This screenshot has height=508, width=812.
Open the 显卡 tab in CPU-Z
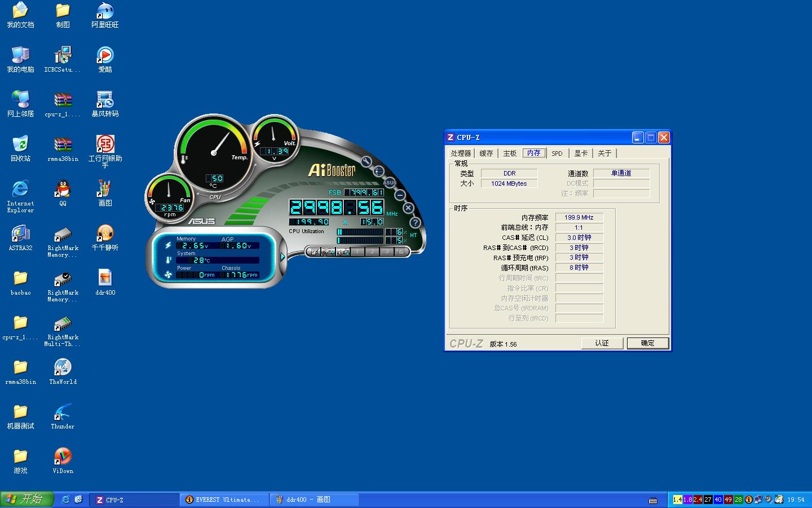point(581,154)
